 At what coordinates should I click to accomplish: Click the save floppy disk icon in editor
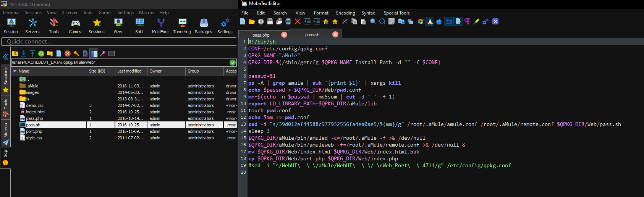[270, 22]
